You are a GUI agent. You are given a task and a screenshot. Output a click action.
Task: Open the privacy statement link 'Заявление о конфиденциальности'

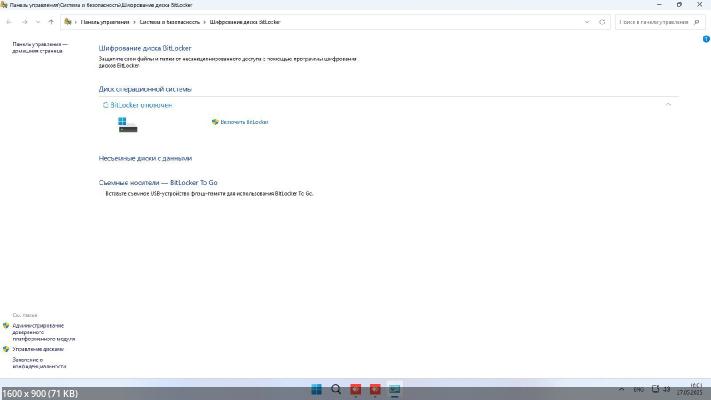click(39, 363)
